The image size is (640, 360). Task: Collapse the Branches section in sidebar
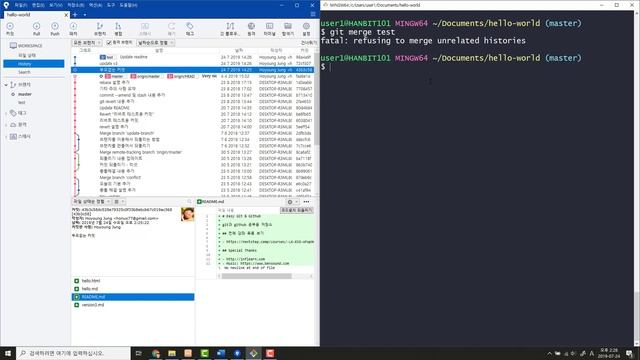point(6,84)
